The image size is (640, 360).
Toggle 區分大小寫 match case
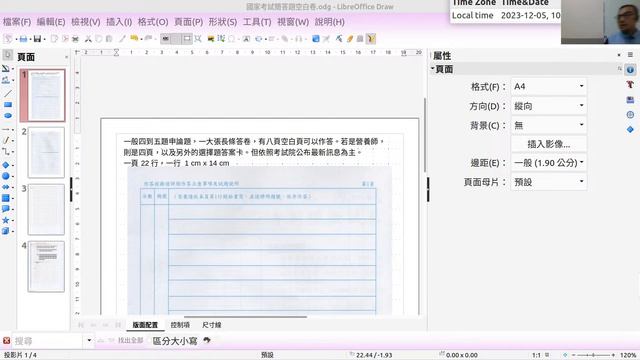point(175,341)
